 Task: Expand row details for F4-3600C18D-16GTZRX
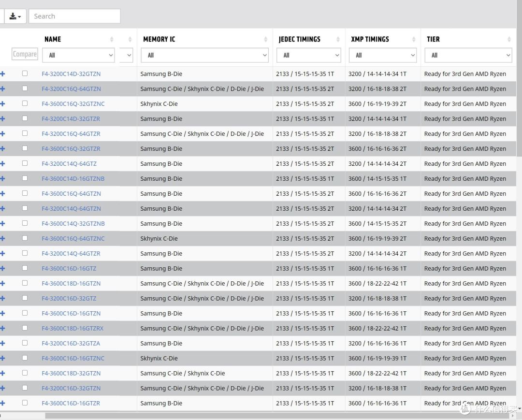click(x=2, y=329)
